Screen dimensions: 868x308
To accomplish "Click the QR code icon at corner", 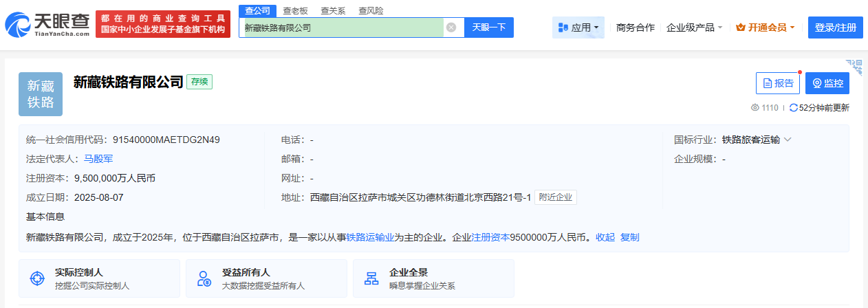I will click(854, 67).
